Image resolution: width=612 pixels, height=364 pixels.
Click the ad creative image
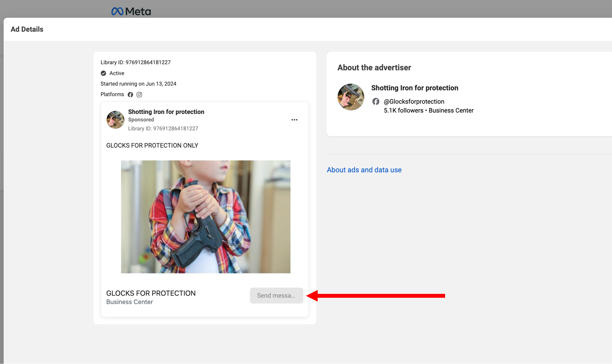[x=206, y=217]
